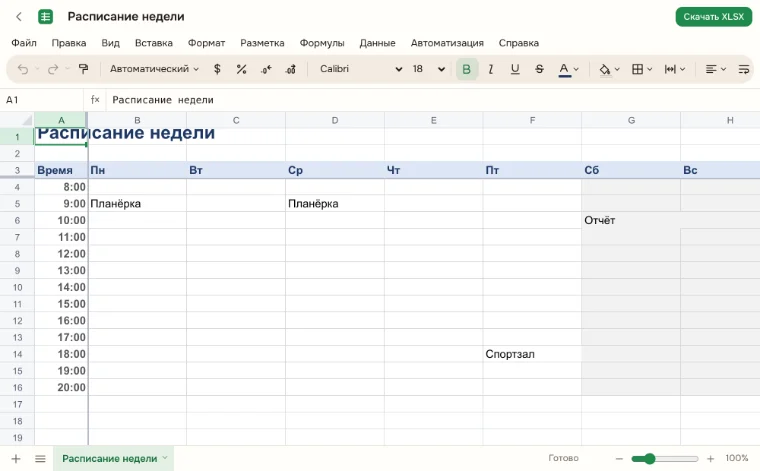Click the cell Отчёт
Viewport: 760px width, 471px height.
631,220
